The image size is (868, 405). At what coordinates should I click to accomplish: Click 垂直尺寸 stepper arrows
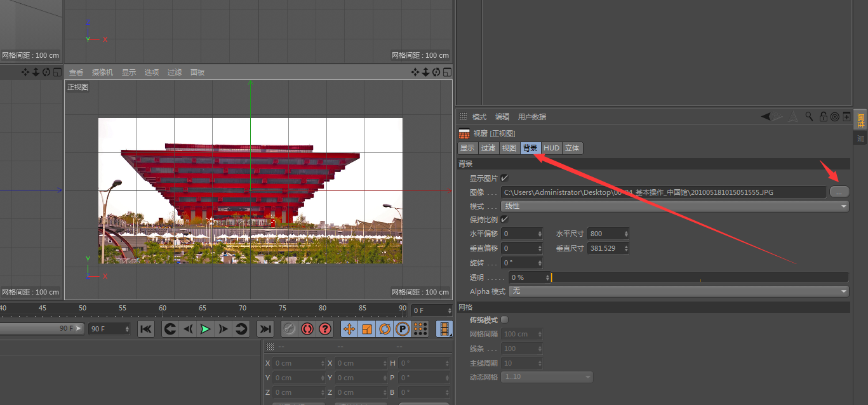click(626, 248)
